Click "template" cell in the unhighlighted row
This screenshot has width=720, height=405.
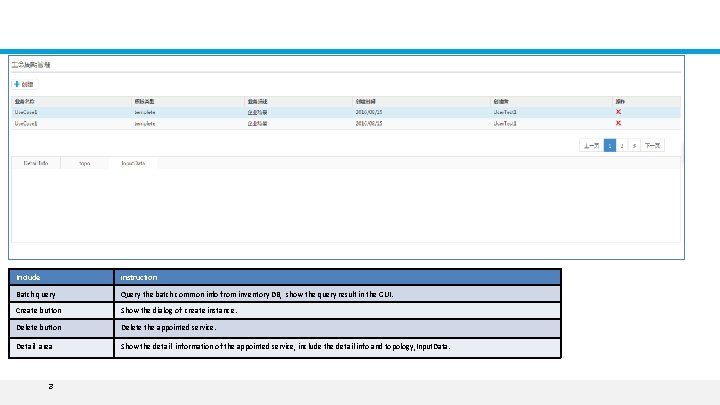(145, 124)
